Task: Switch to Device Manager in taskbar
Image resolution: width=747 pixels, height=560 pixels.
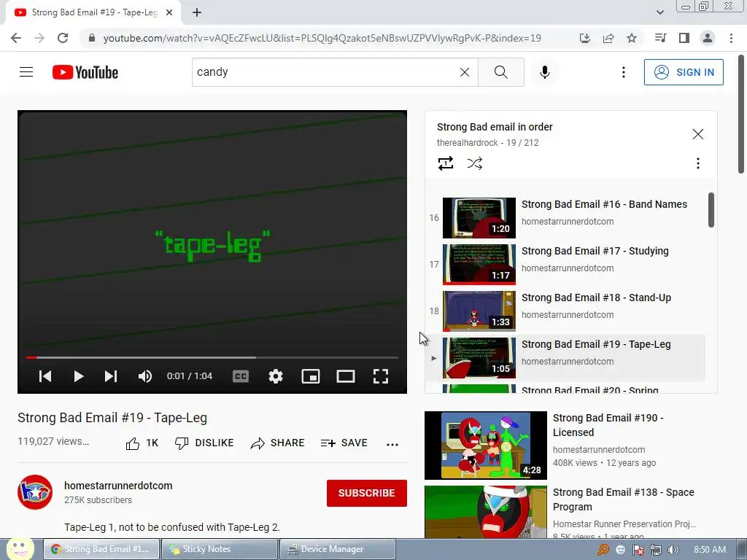Action: tap(337, 549)
